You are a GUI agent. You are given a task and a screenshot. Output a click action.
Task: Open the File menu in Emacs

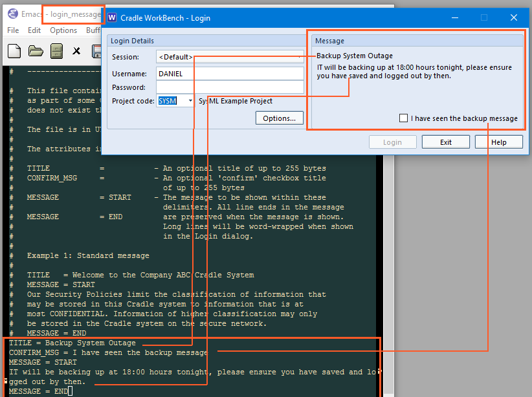pos(13,30)
